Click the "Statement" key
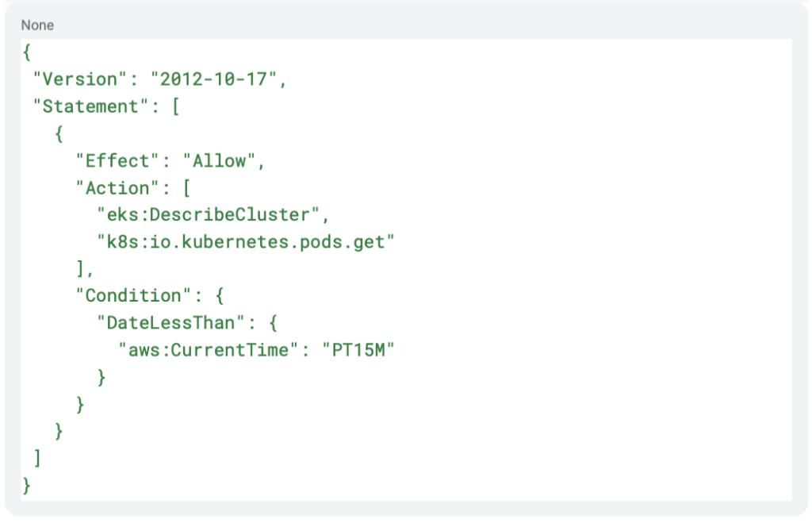This screenshot has width=812, height=527. point(90,106)
